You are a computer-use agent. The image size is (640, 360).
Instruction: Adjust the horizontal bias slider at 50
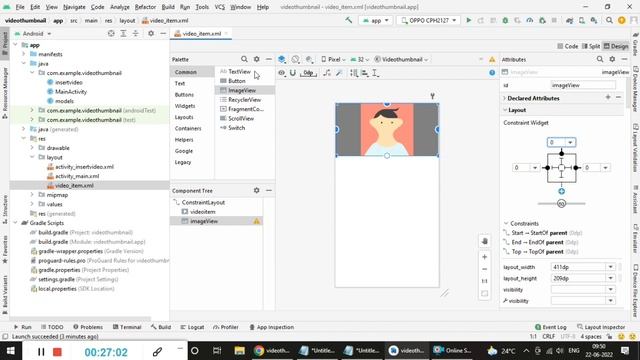562,203
